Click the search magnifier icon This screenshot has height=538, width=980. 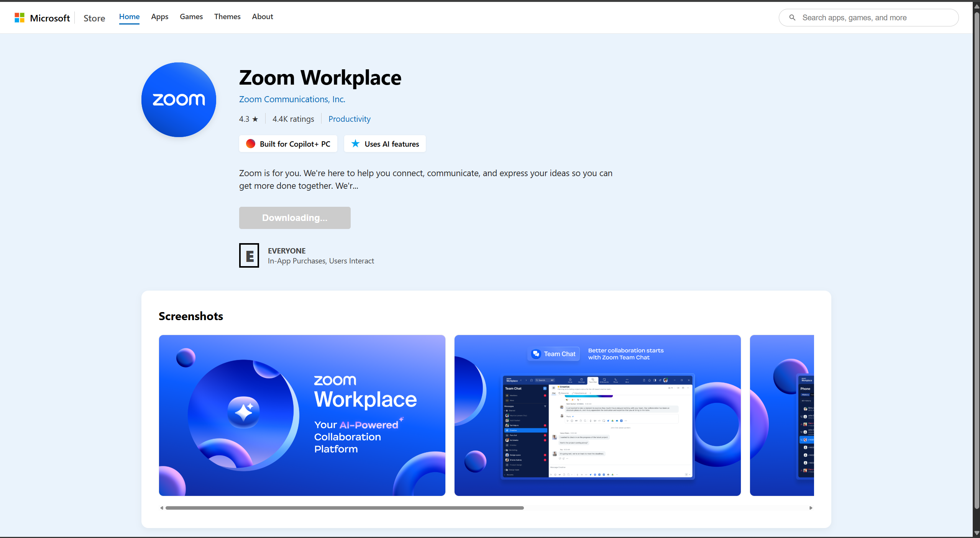(792, 18)
